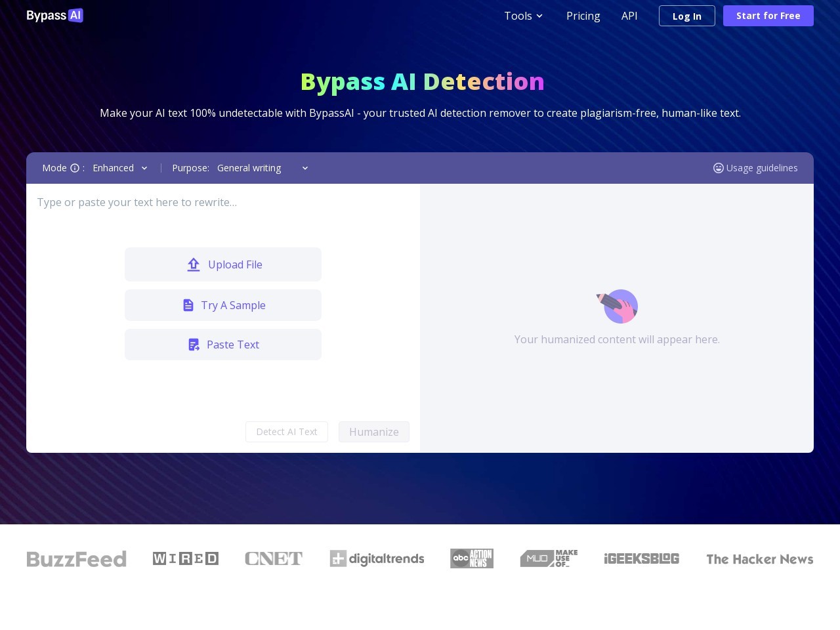Viewport: 840px width, 630px height.
Task: Click 'Your humanized content will appear here.' text
Action: [617, 339]
